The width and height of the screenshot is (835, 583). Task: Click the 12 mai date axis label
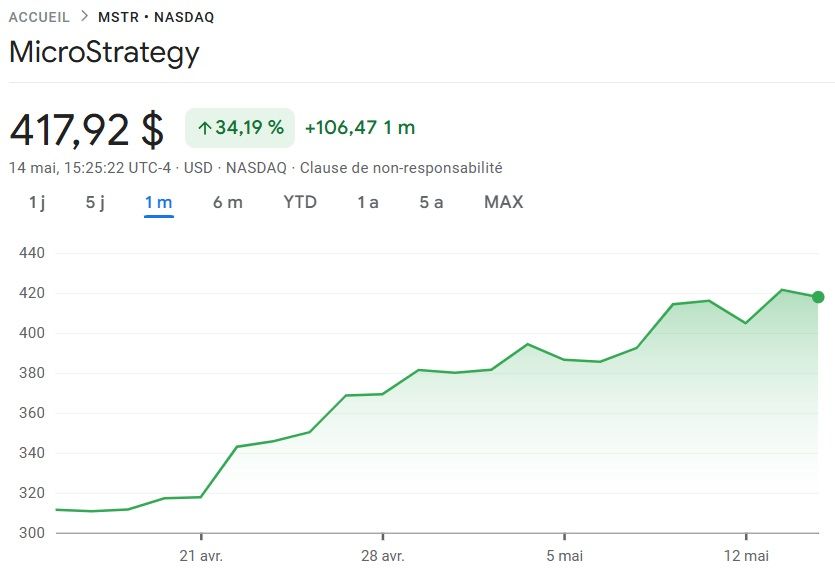[746, 556]
